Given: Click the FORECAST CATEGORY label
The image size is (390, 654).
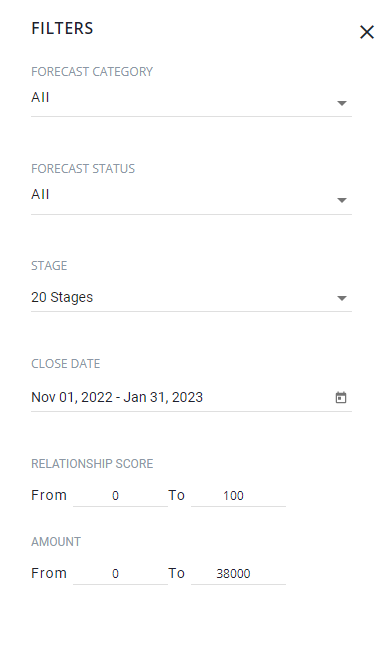Looking at the screenshot, I should click(x=92, y=72).
